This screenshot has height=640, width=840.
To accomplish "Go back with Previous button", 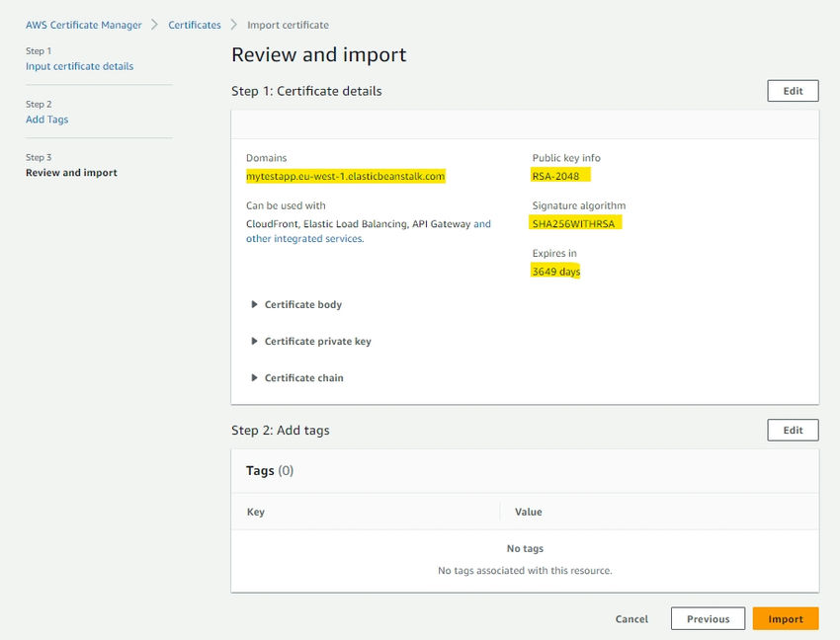I will tap(708, 619).
